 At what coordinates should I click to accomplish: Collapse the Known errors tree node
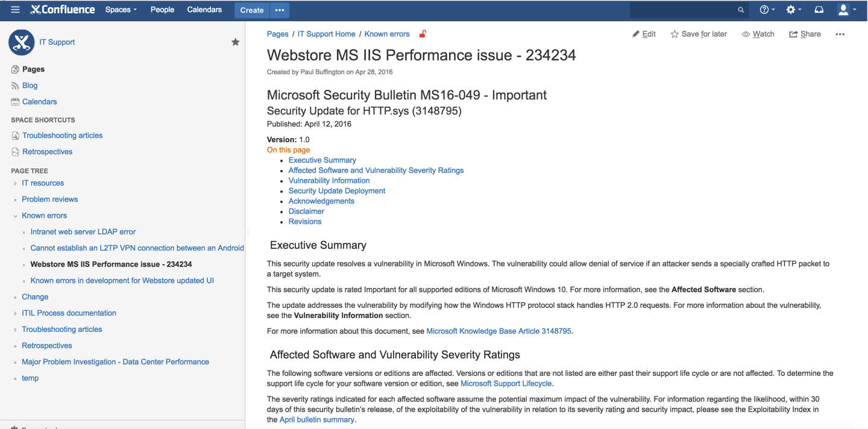(15, 216)
